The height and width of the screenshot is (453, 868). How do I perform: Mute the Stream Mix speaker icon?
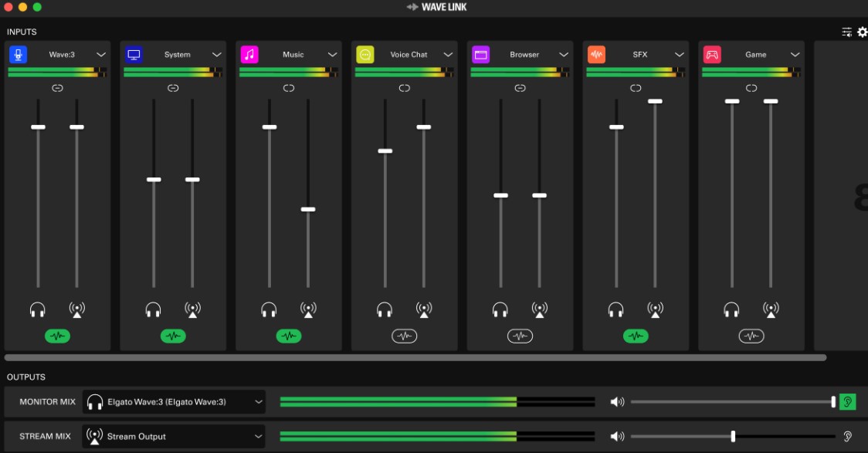tap(617, 436)
